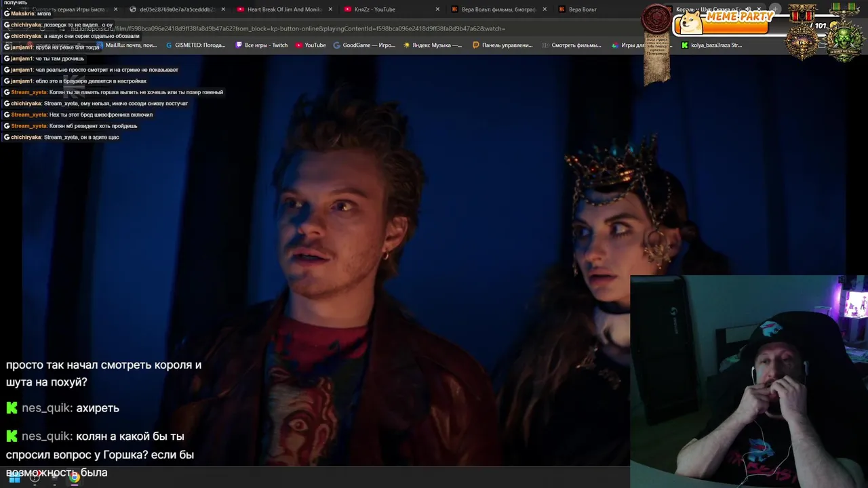Open the GISMETEO: Погода bookmark
The image size is (868, 488).
click(x=195, y=45)
